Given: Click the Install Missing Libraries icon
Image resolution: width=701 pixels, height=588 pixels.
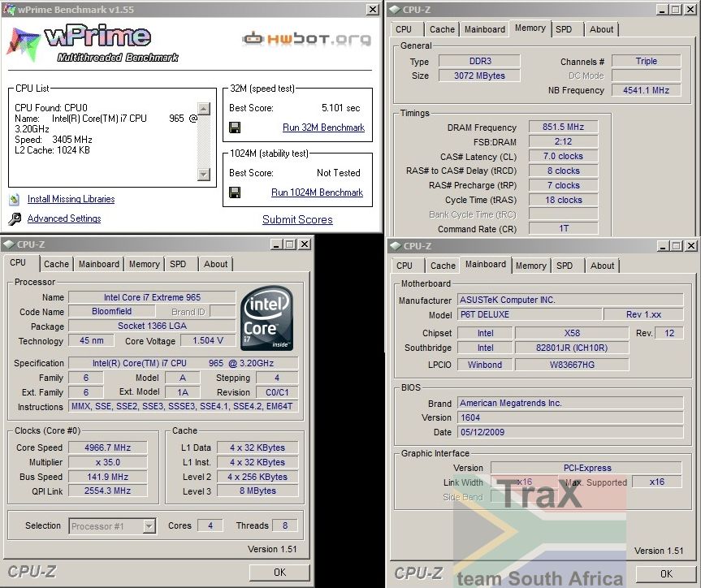Looking at the screenshot, I should click(x=15, y=199).
